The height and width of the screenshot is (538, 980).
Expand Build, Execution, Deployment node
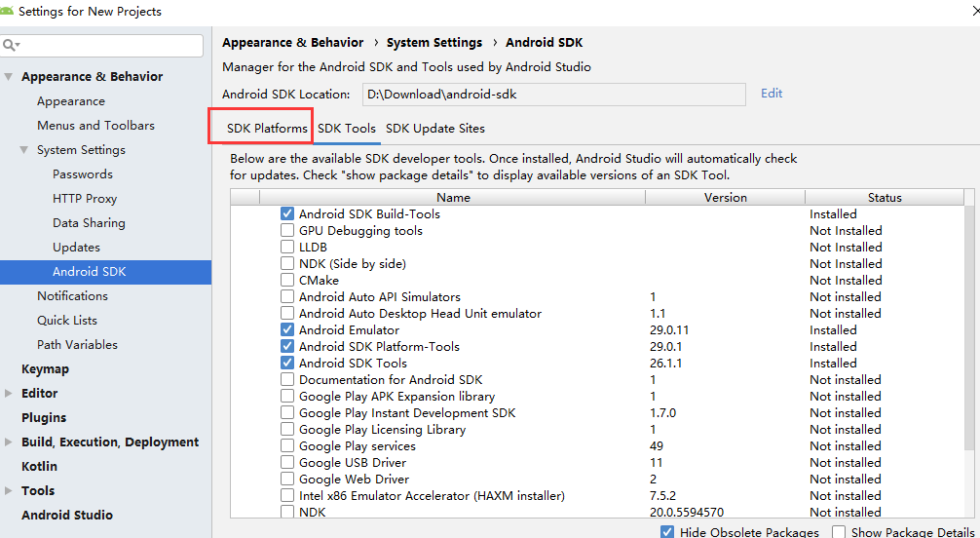(x=8, y=442)
